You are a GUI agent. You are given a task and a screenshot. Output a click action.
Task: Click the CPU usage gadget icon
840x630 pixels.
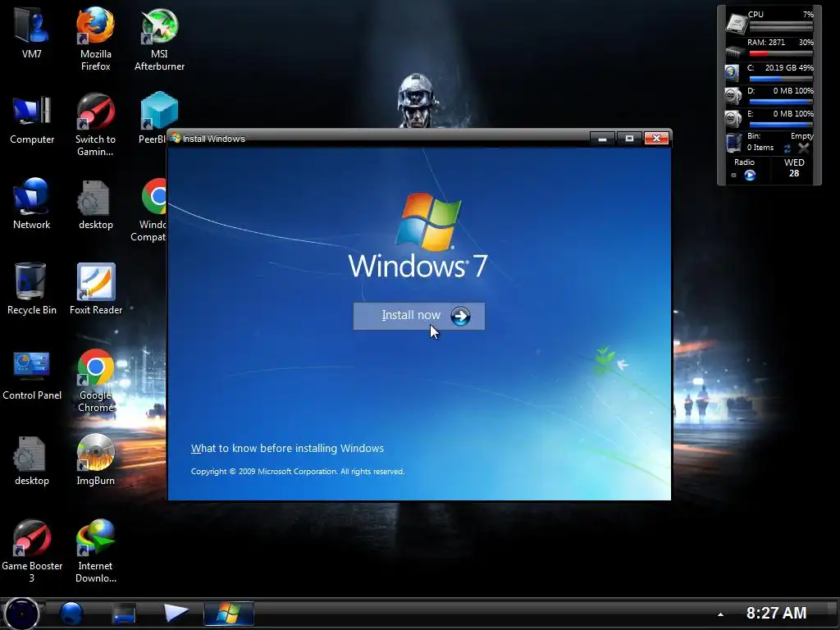[736, 22]
